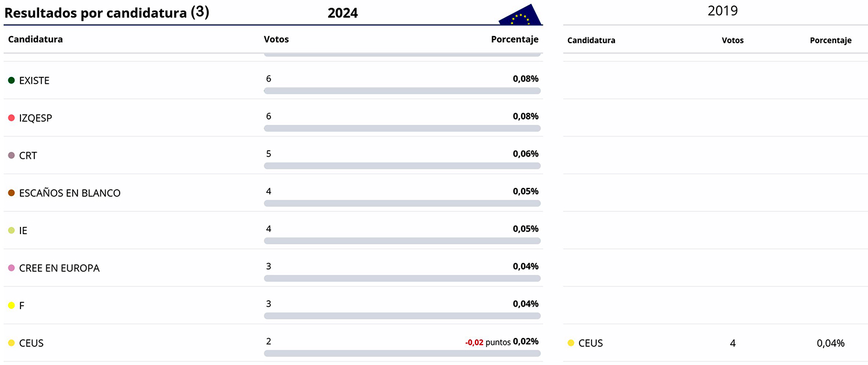Click the CEUS 2024 vote progress bar
The height and width of the screenshot is (365, 868).
(x=402, y=354)
